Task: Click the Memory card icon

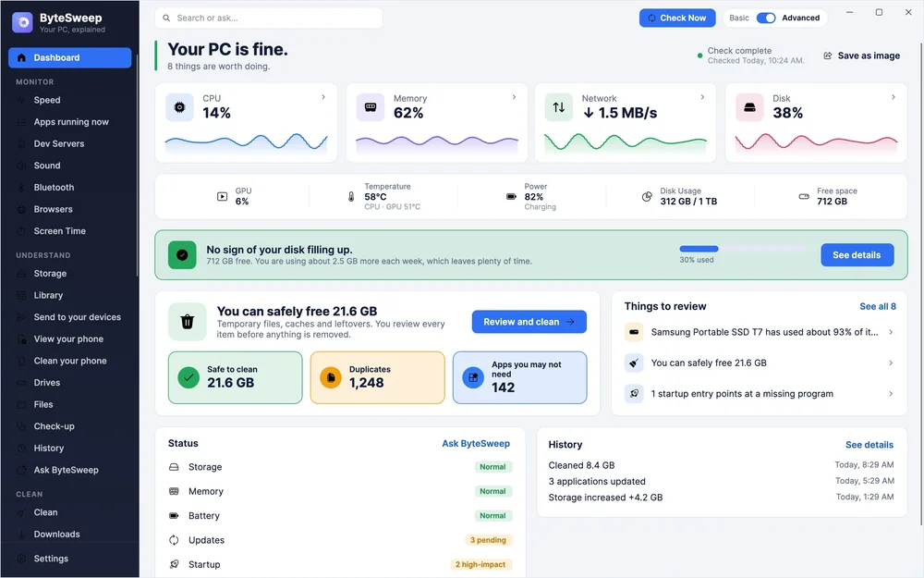Action: (371, 107)
